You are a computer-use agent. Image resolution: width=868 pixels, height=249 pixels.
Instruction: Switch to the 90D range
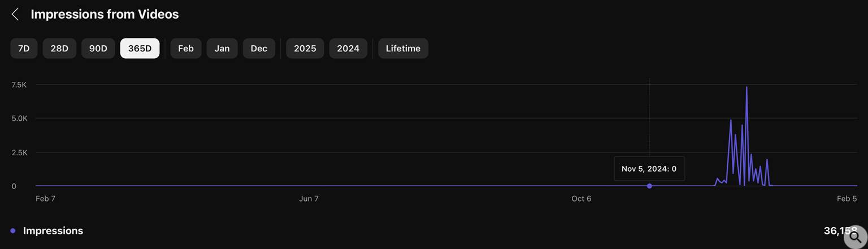click(x=98, y=49)
